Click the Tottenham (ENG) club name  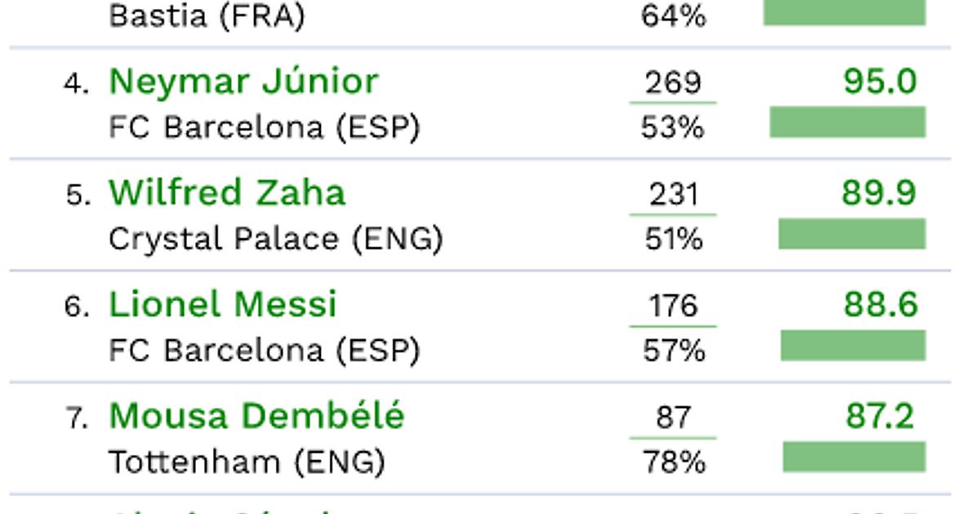coord(247,463)
